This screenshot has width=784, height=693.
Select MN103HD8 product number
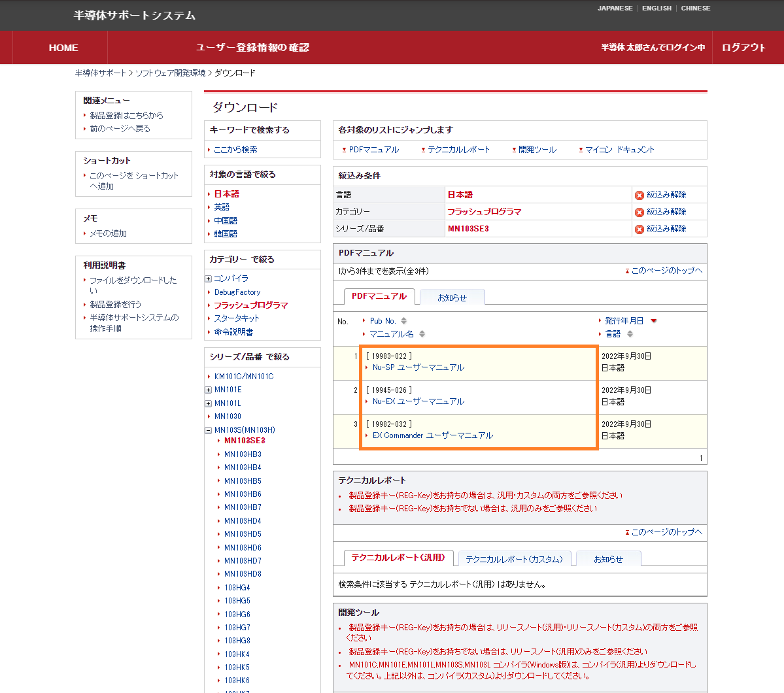coord(243,574)
